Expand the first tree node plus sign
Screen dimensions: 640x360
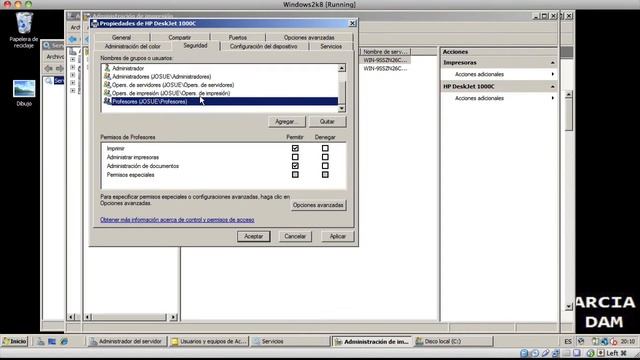pos(73,60)
